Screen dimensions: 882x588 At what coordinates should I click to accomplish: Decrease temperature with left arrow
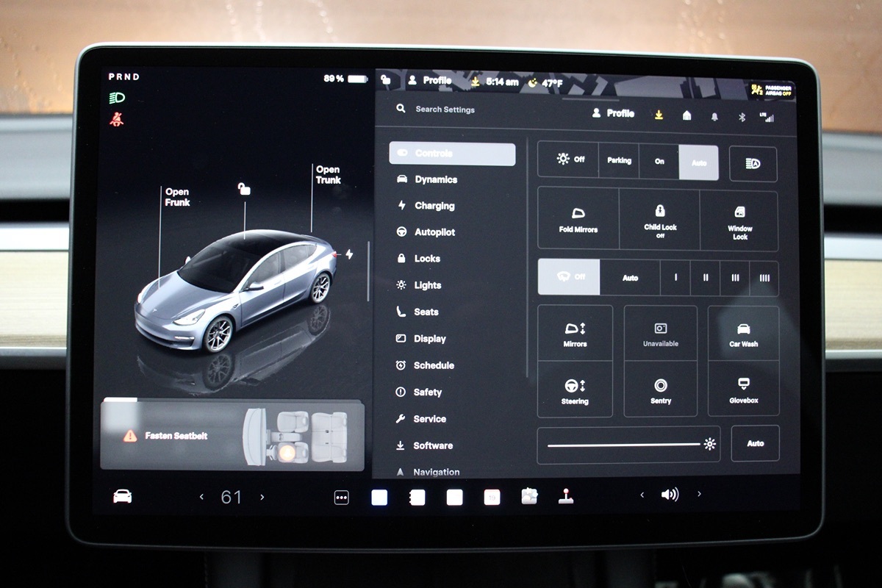[201, 498]
